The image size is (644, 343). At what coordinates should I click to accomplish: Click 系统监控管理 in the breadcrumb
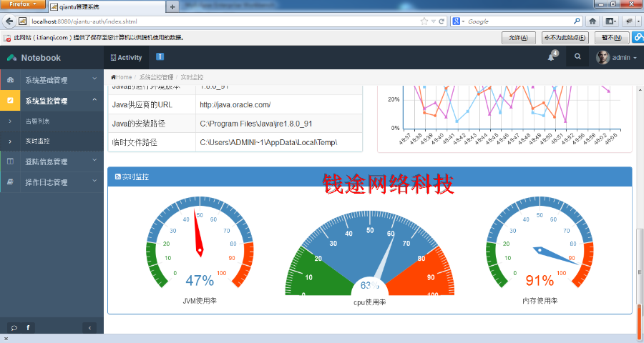point(156,77)
